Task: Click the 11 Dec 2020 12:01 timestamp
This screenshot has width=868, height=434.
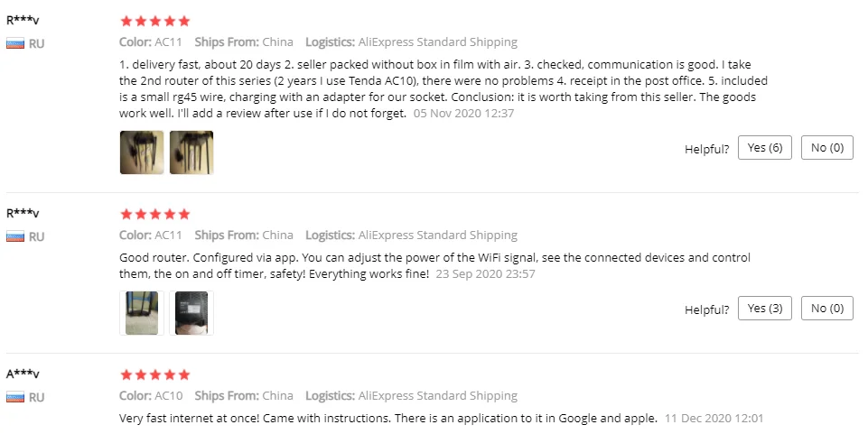Action: click(x=714, y=419)
